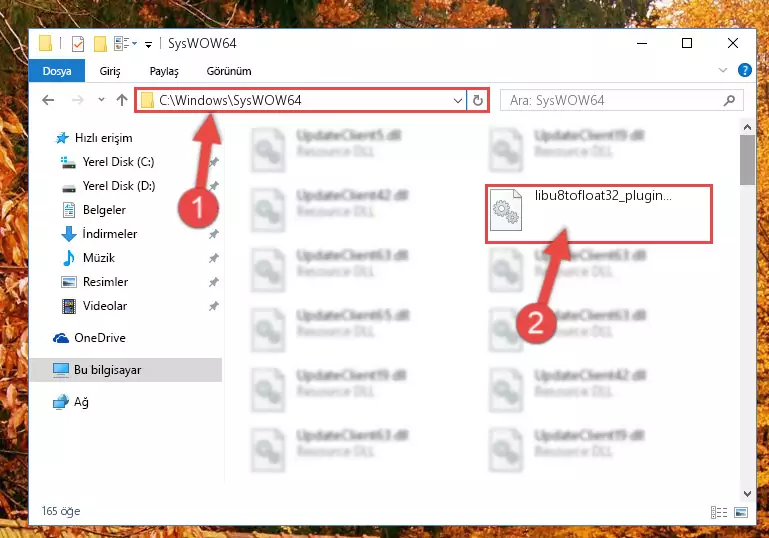769x538 pixels.
Task: Switch to the Giriş ribbon tab
Action: tap(110, 71)
